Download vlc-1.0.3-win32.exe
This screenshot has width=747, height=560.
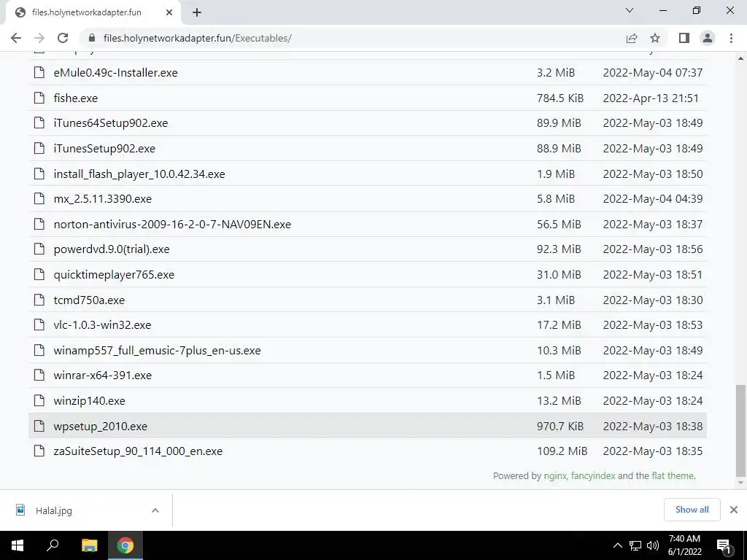(x=102, y=324)
